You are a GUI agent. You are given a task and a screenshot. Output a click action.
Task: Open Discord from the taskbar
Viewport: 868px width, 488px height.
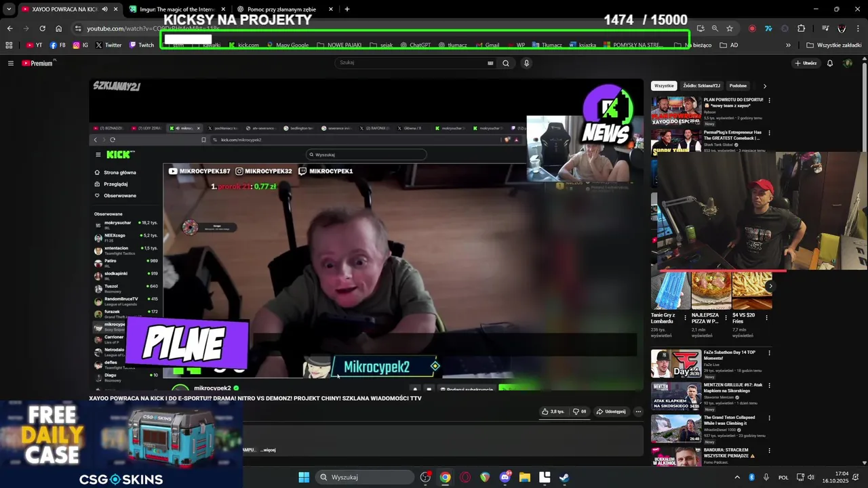pos(505,477)
